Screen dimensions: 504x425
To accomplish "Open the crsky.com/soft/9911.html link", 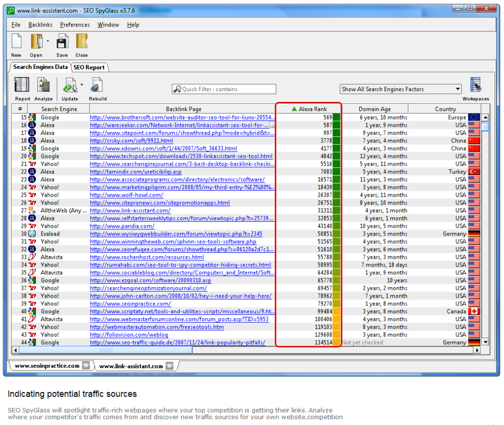I will click(131, 141).
